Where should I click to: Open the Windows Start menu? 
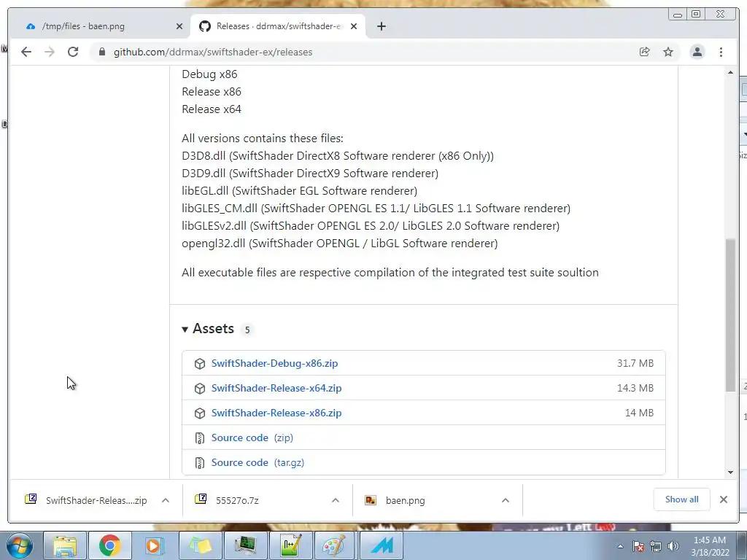[20, 545]
